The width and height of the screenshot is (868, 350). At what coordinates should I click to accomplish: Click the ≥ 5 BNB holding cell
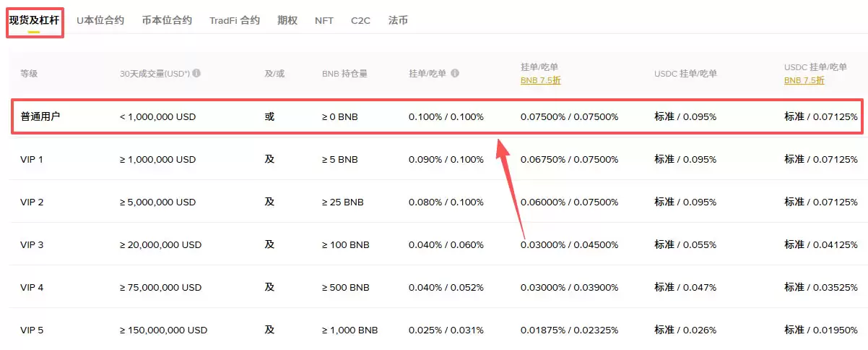339,159
